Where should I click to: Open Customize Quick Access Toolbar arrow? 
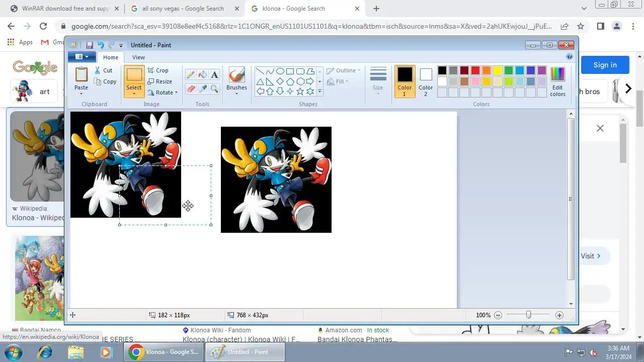(x=121, y=46)
